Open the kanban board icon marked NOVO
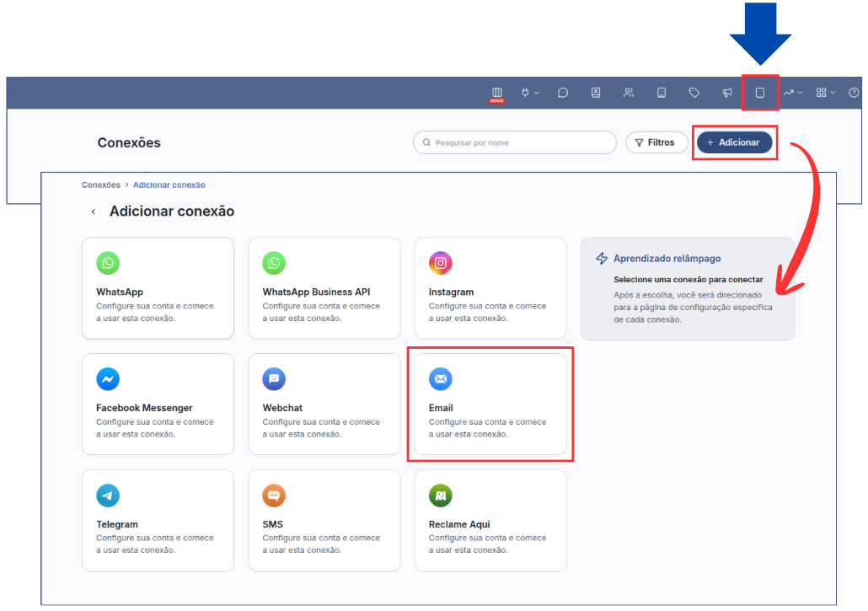This screenshot has width=868, height=611. pos(497,93)
